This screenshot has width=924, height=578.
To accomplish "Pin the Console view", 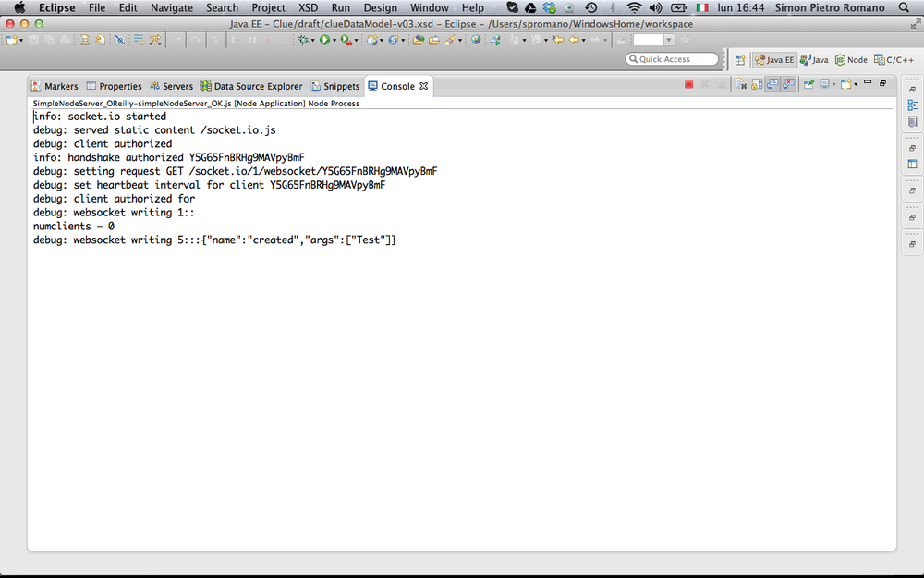I will (810, 83).
